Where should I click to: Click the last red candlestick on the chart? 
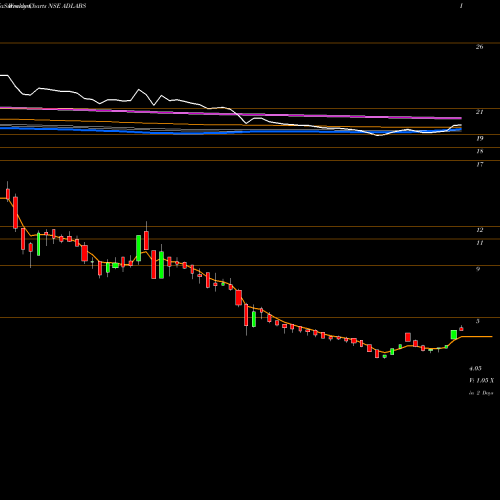point(461,329)
